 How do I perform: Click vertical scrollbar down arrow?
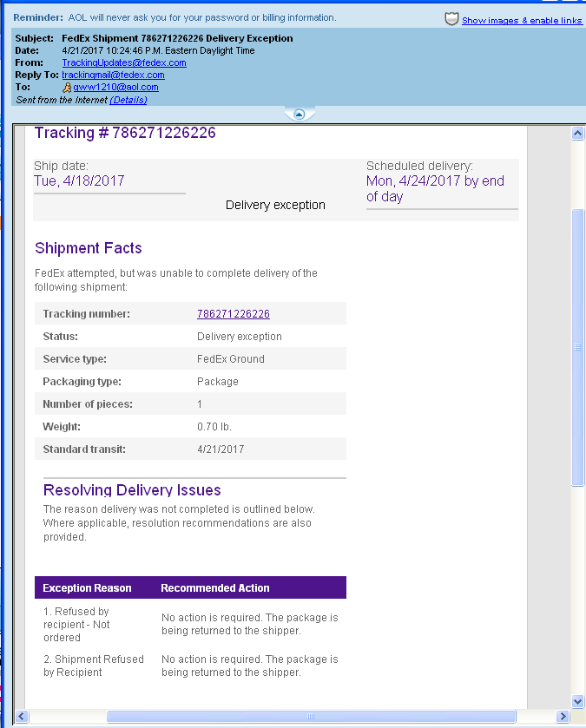click(577, 701)
